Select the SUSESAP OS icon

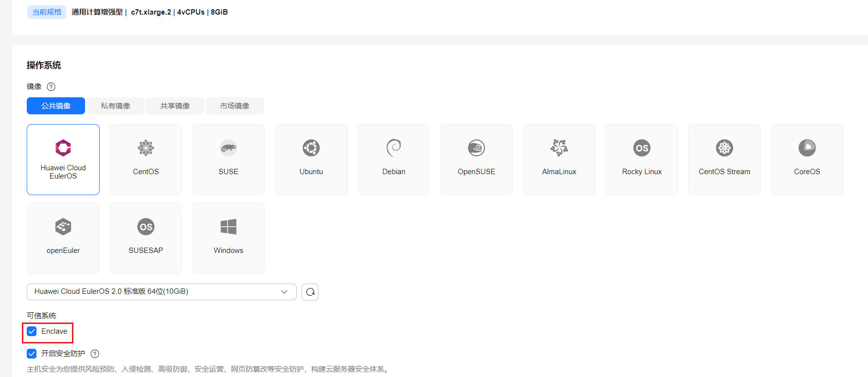[146, 227]
